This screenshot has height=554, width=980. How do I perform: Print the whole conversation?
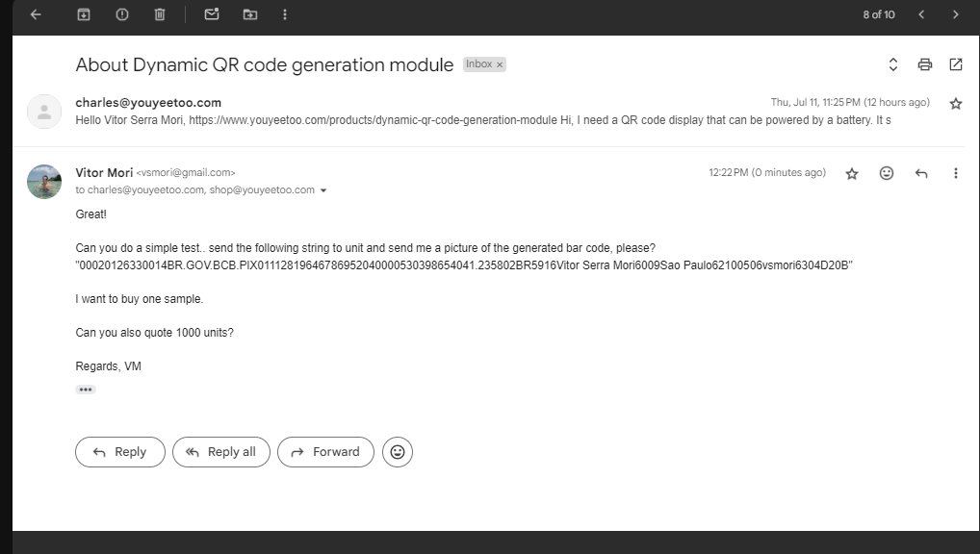(x=925, y=64)
